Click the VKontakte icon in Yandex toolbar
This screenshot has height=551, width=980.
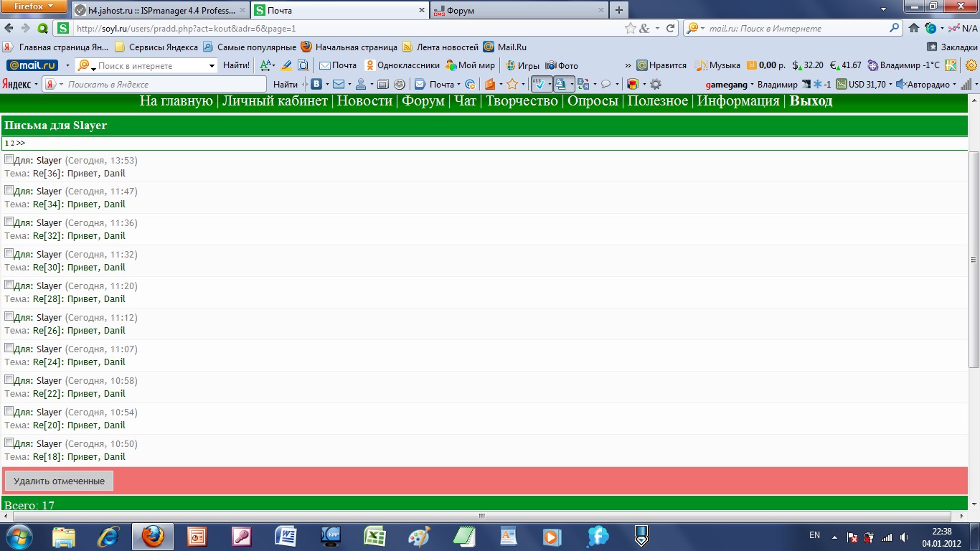pyautogui.click(x=316, y=84)
